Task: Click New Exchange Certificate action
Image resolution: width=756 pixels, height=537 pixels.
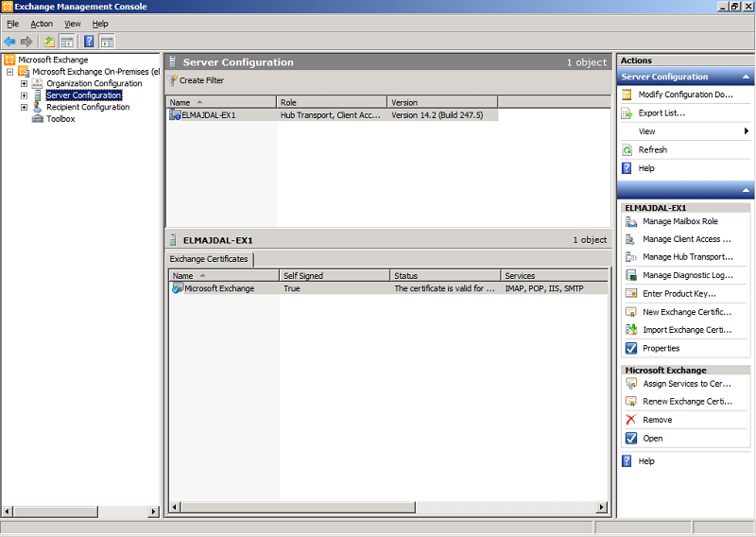Action: (686, 312)
